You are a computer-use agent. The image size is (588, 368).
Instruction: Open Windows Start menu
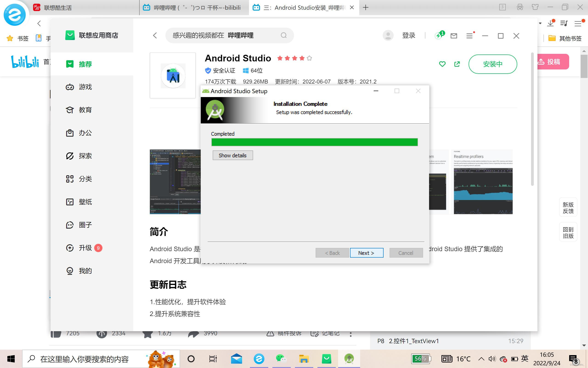(x=11, y=359)
